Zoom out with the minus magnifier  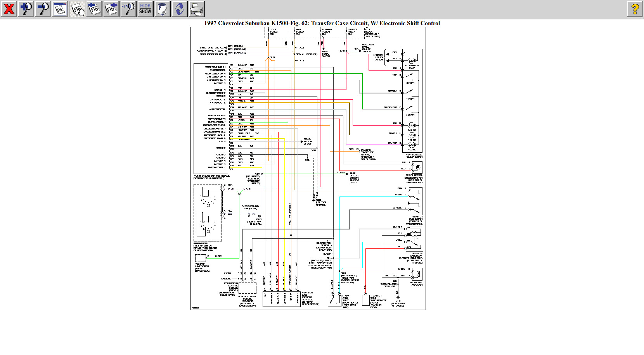tap(43, 9)
